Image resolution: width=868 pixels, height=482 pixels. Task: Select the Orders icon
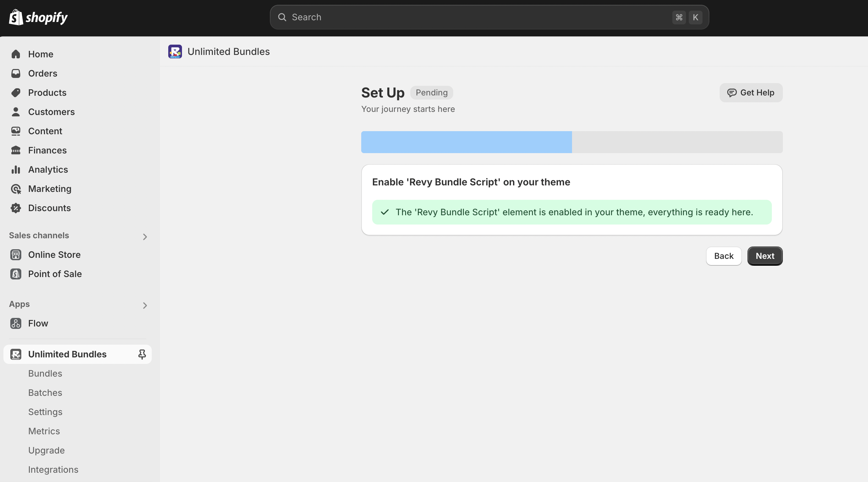pos(16,73)
